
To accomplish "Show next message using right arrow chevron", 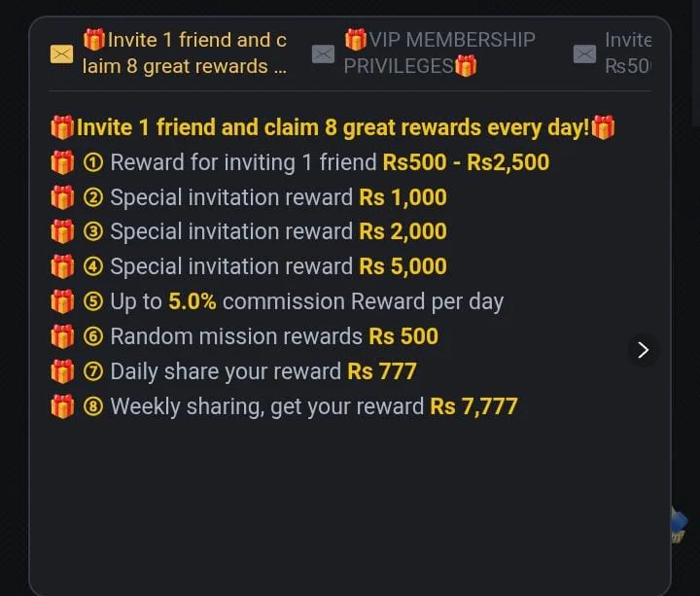I will pos(643,350).
